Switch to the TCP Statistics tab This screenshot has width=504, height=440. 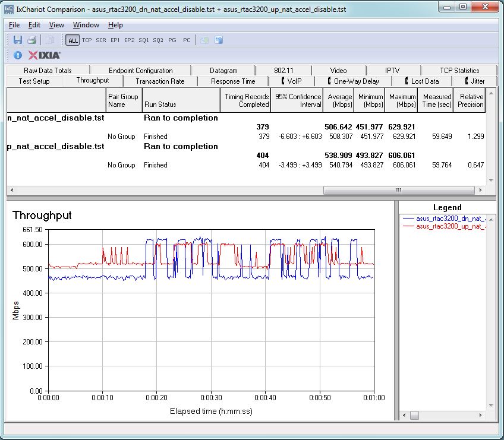coord(459,70)
